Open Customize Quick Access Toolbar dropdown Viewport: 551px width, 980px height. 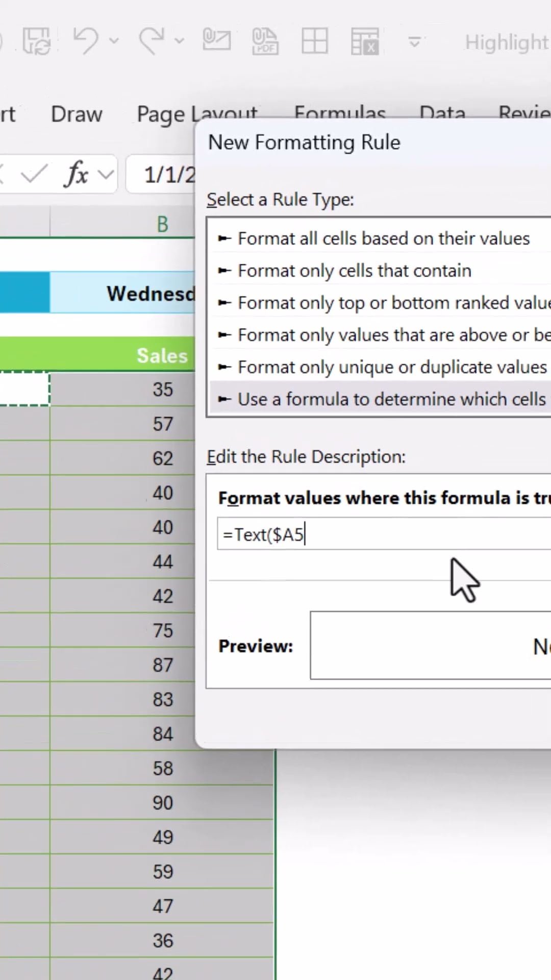pyautogui.click(x=415, y=41)
